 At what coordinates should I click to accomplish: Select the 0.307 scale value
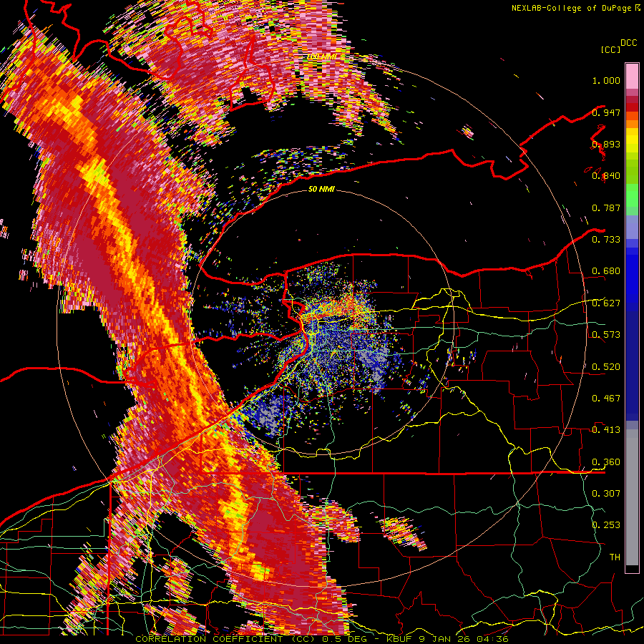point(606,494)
